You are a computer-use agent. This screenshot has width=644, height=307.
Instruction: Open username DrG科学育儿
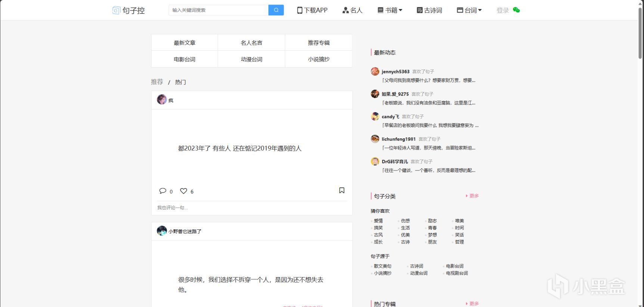[395, 162]
